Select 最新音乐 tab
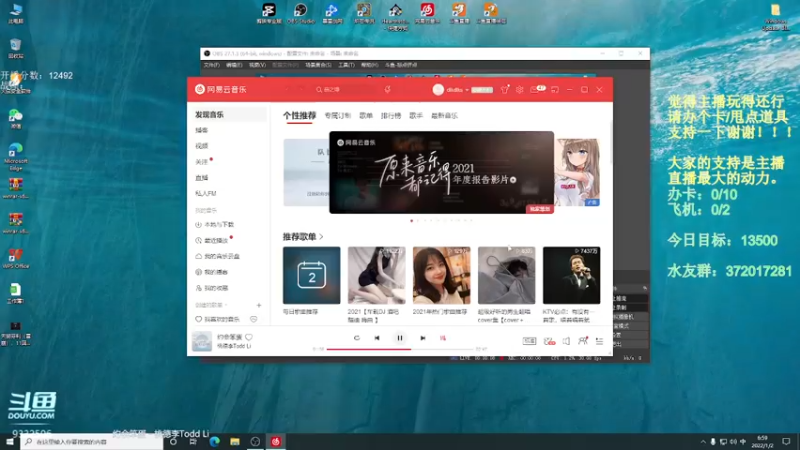The image size is (800, 450). coord(444,116)
